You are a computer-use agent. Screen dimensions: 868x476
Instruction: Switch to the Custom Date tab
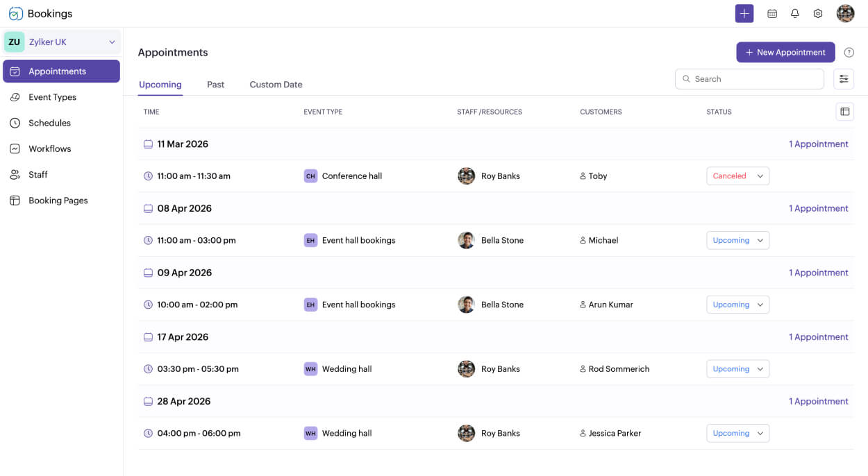pyautogui.click(x=276, y=84)
